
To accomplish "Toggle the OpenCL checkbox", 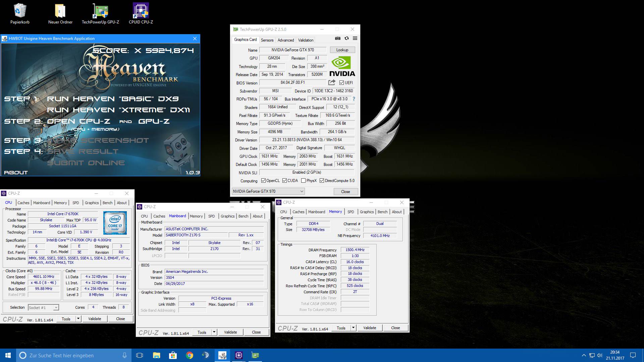I will (263, 181).
